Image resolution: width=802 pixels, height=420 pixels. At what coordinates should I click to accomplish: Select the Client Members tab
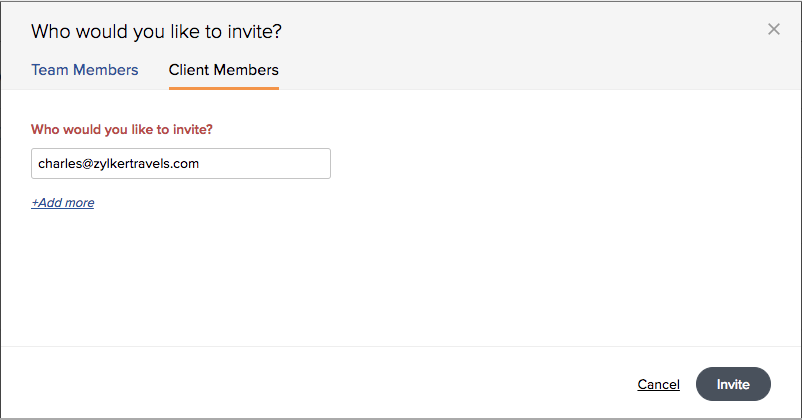[x=223, y=71]
